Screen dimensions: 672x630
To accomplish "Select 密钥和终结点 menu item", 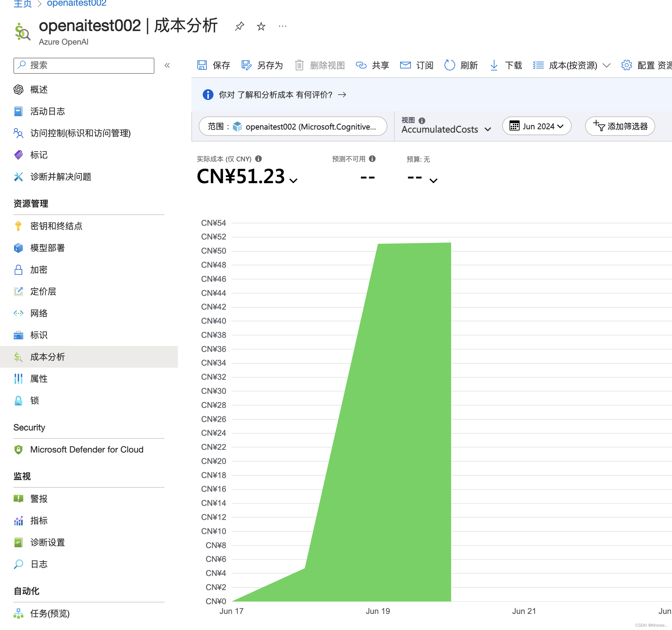I will click(x=56, y=226).
